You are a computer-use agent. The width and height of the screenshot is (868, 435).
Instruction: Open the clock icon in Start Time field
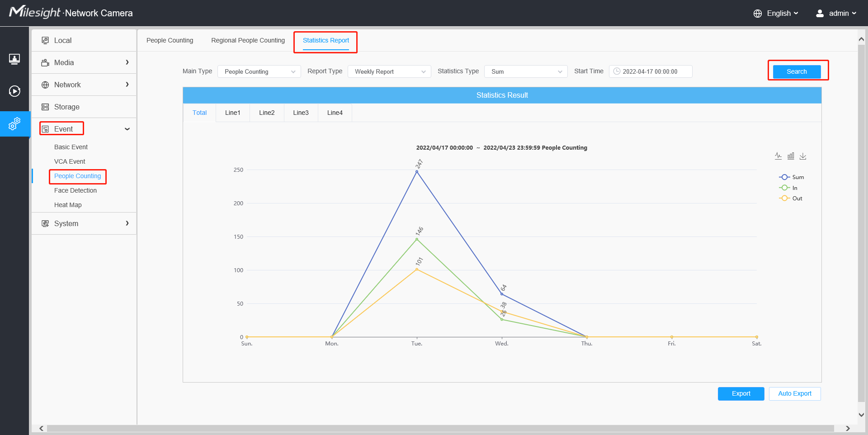(x=617, y=71)
